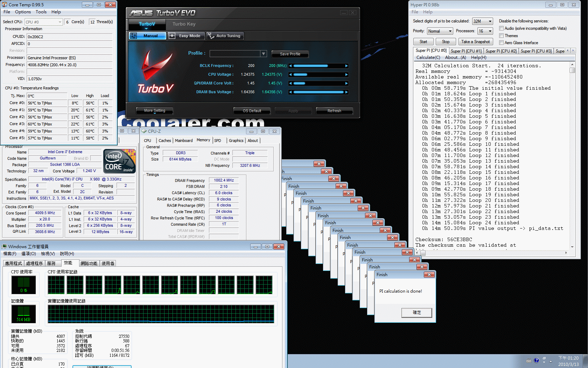The width and height of the screenshot is (588, 368).
Task: Click the Intel Core i7 logo badge
Action: pyautogui.click(x=120, y=161)
